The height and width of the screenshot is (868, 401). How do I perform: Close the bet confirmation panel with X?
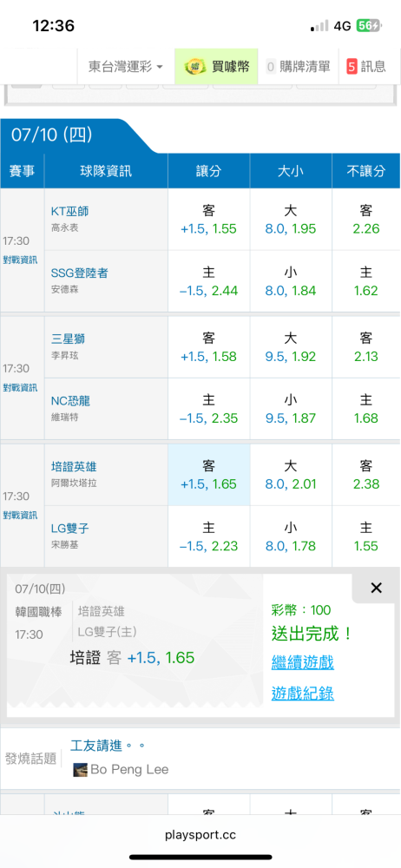coord(376,588)
